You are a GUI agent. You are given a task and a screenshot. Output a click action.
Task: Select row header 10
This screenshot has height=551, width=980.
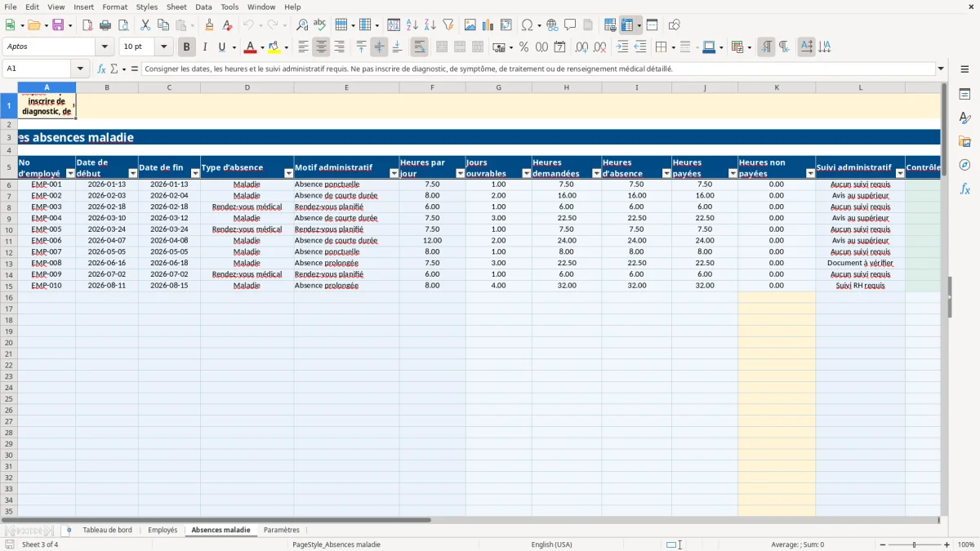click(x=9, y=229)
